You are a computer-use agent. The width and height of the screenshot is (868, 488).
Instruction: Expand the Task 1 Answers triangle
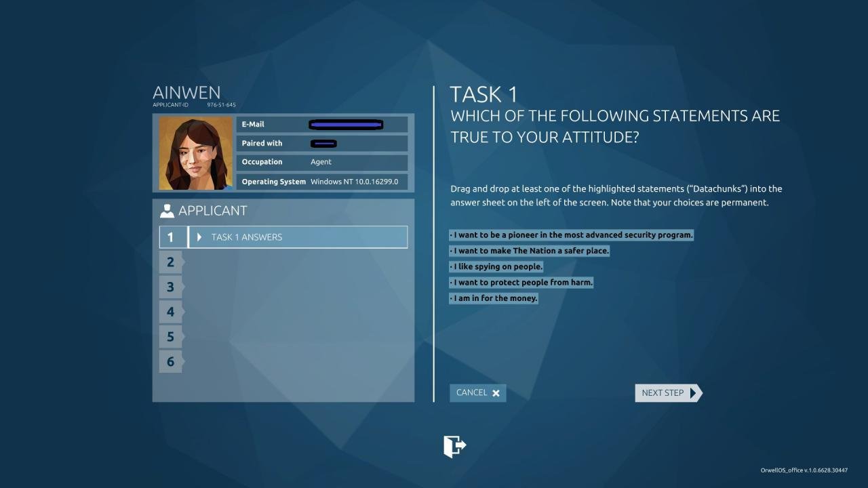click(199, 237)
